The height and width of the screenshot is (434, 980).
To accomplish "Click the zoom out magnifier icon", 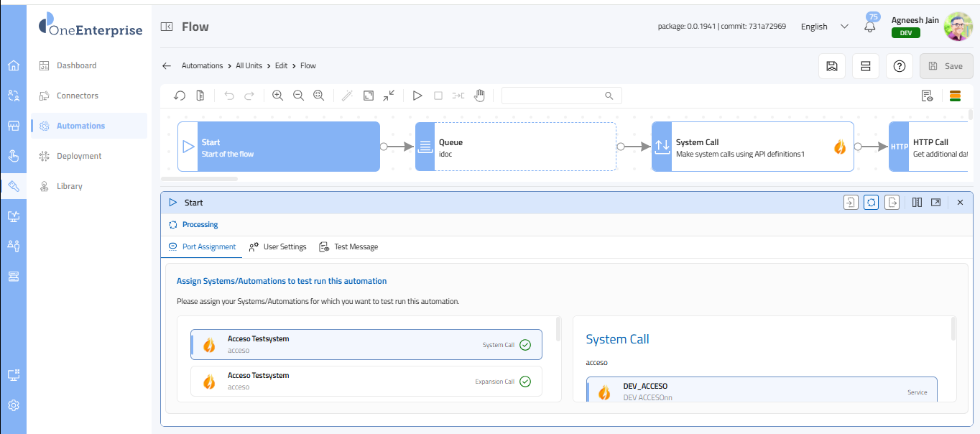I will click(298, 96).
